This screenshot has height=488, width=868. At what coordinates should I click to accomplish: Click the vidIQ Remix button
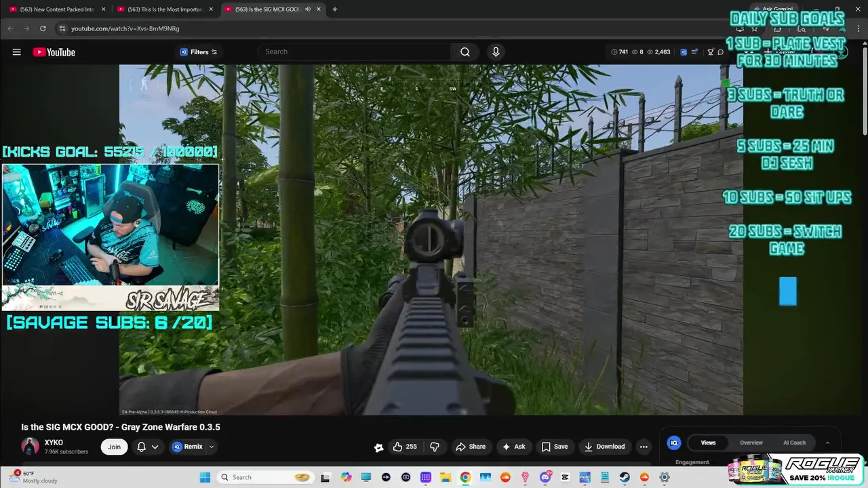(188, 447)
